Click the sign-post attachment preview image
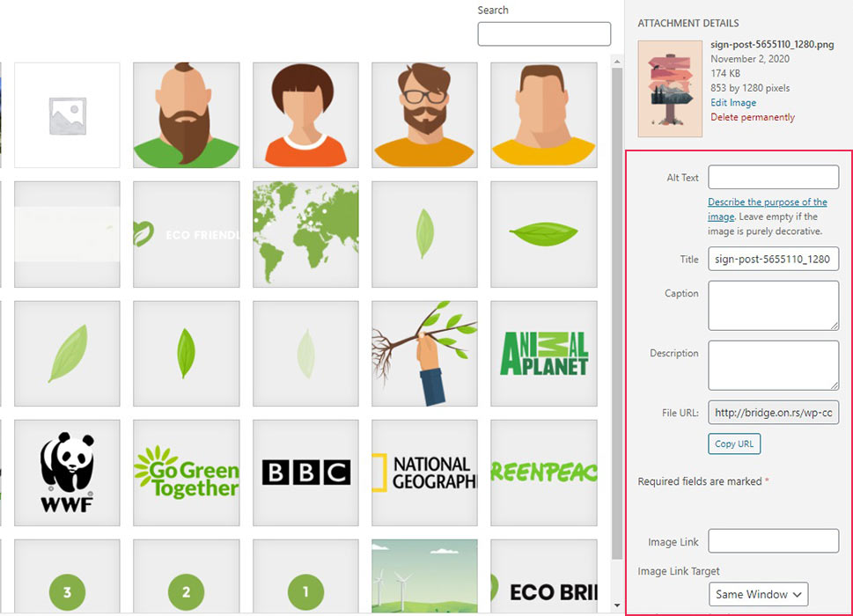 coord(670,89)
